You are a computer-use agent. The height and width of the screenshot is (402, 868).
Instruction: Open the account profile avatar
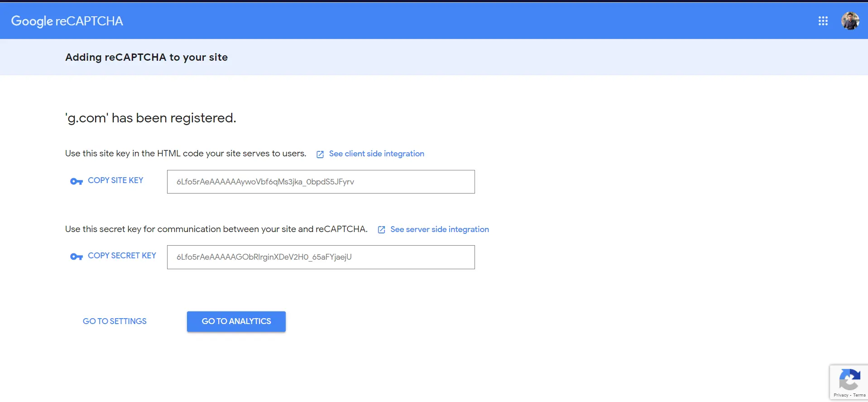850,21
